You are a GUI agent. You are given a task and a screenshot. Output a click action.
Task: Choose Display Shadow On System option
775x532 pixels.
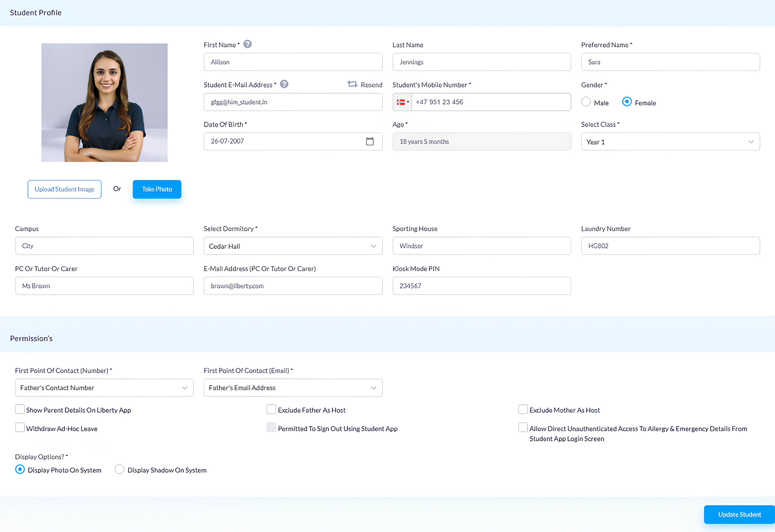point(119,470)
